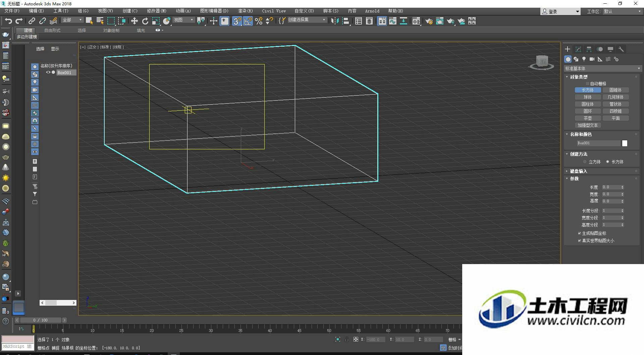Switch to the Utilities panel tab
644x355 pixels.
[621, 49]
